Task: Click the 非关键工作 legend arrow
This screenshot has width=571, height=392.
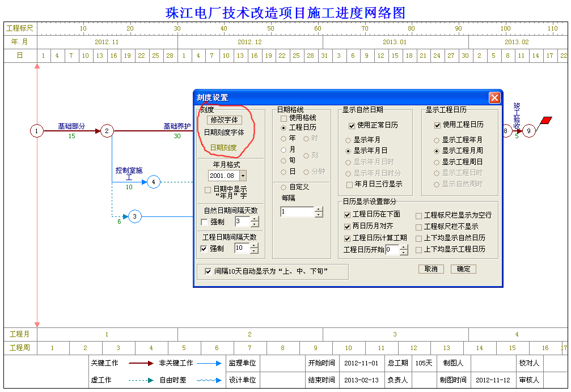Action: (209, 363)
